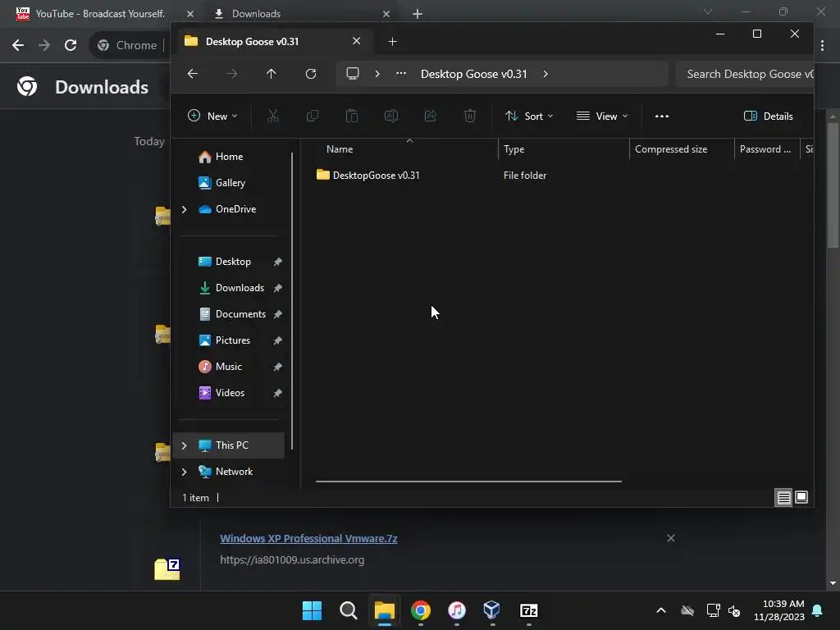The width and height of the screenshot is (840, 630).
Task: Expand the OneDrive tree node
Action: [x=185, y=209]
